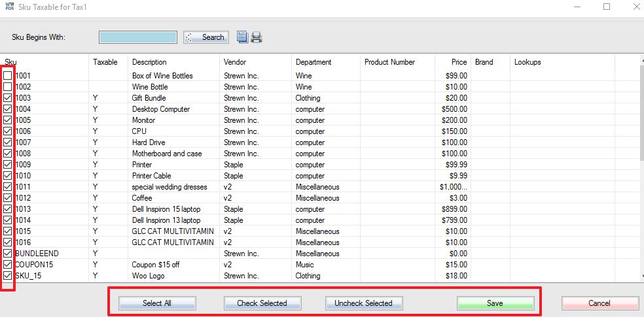Sort by the Sku column header
The height and width of the screenshot is (317, 644).
(45, 62)
